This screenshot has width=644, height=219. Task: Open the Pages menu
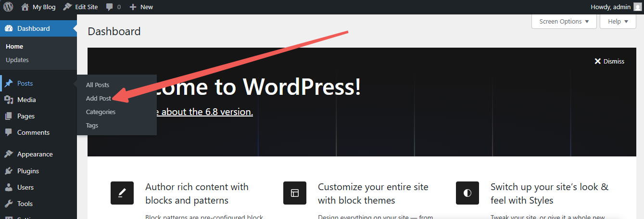[x=38, y=116]
